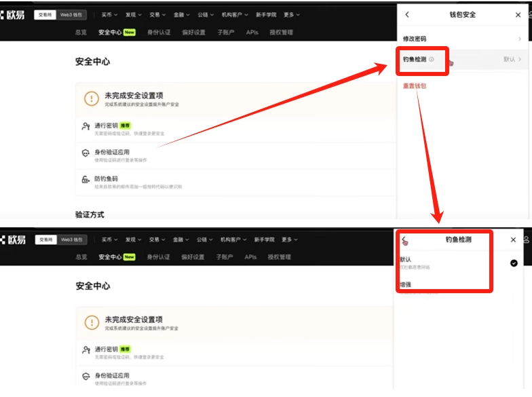Screen dimensions: 532x397
Task: Open the 买币 dropdown in lower screenshot
Action: 110,240
